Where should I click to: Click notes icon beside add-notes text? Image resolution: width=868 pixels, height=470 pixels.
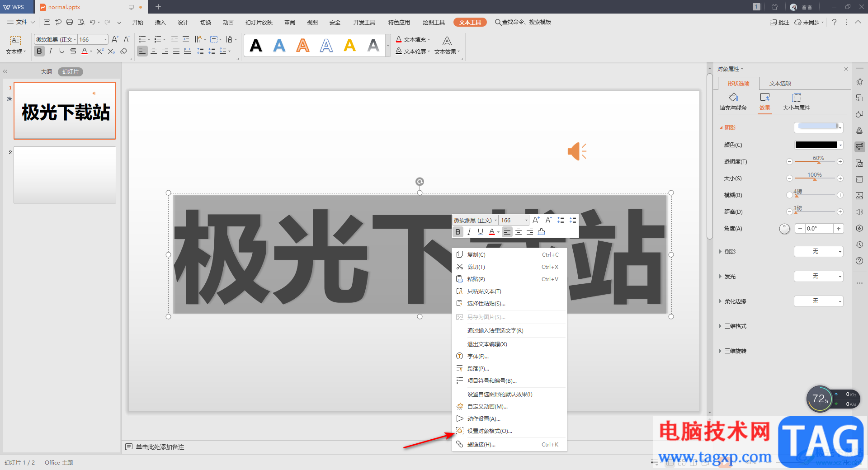(129, 446)
